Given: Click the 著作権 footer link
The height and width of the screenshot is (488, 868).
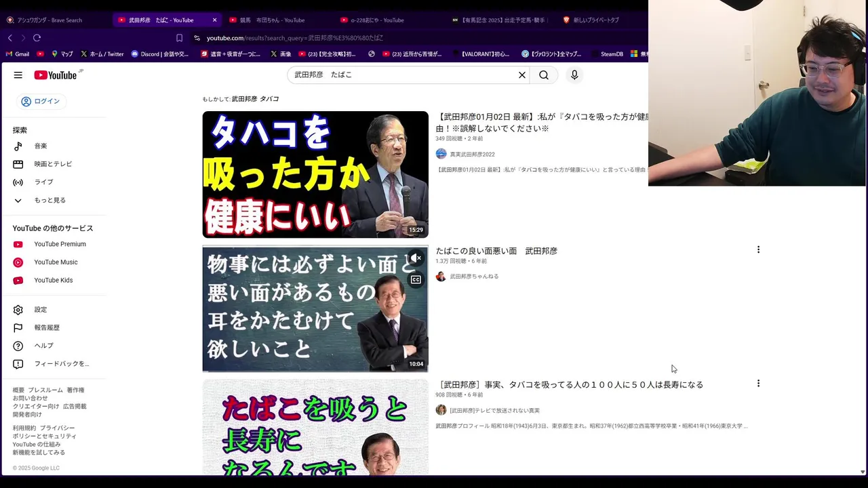Looking at the screenshot, I should 75,390.
